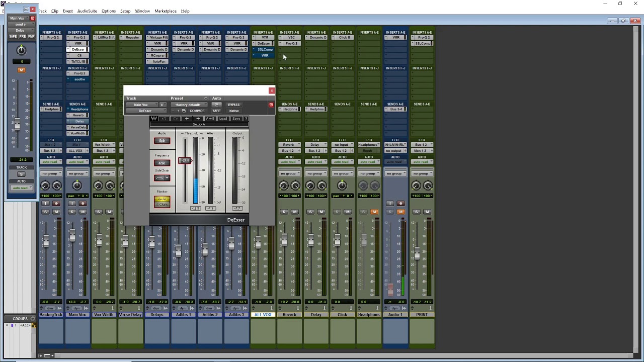Open auto read selector on Delay track
644x362 pixels.
[316, 162]
